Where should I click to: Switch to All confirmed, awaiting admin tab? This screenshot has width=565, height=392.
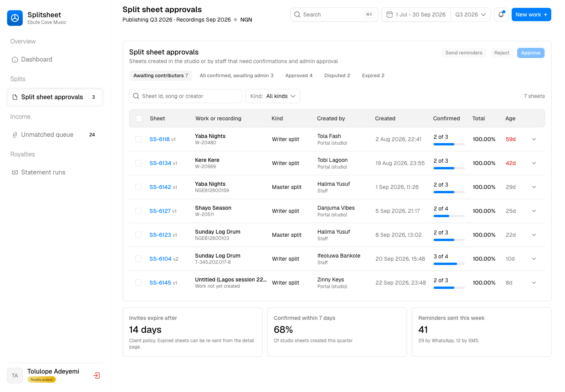tap(237, 76)
